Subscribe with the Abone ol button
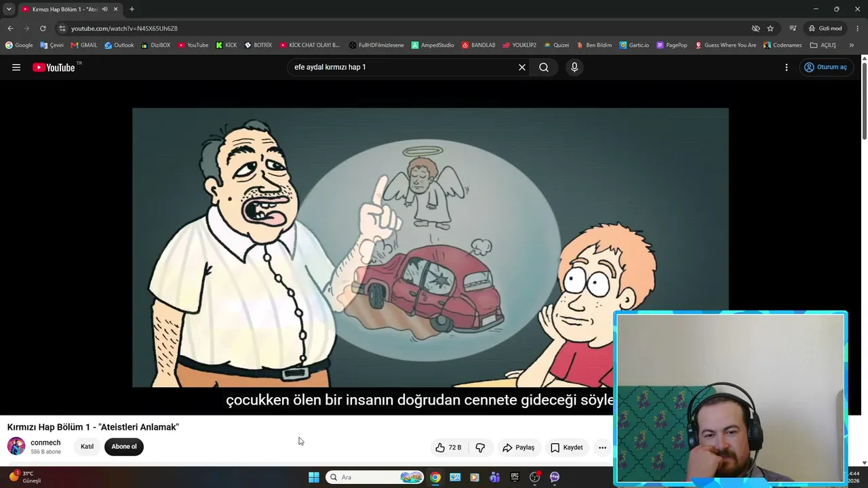Image resolution: width=868 pixels, height=488 pixels. [x=124, y=447]
